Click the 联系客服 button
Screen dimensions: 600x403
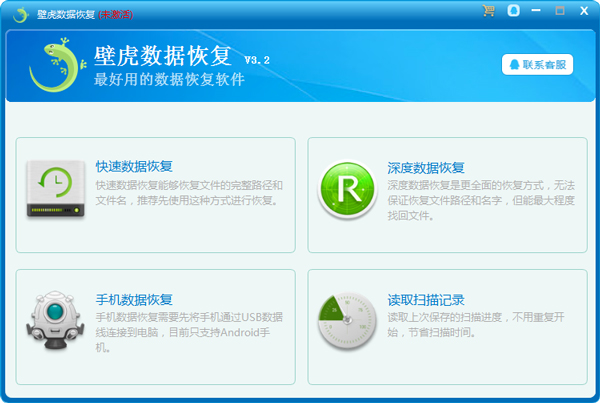pyautogui.click(x=537, y=64)
